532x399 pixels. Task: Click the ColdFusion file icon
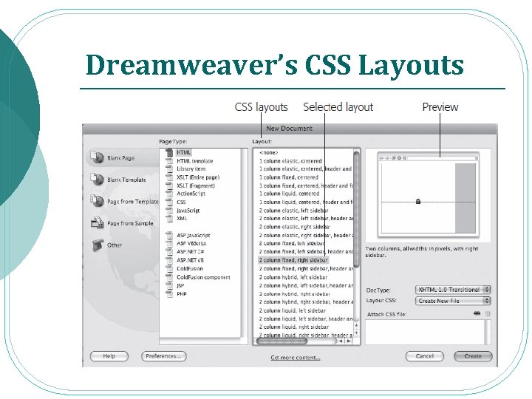[x=169, y=269]
